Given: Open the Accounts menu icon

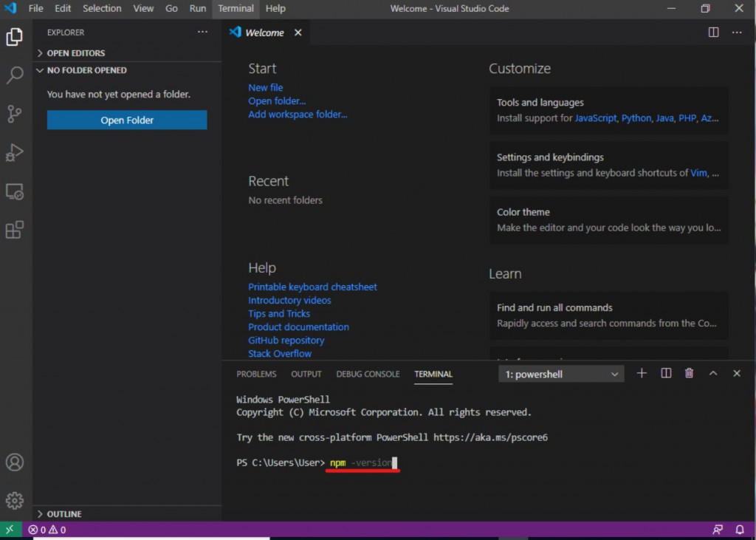Looking at the screenshot, I should click(x=15, y=462).
